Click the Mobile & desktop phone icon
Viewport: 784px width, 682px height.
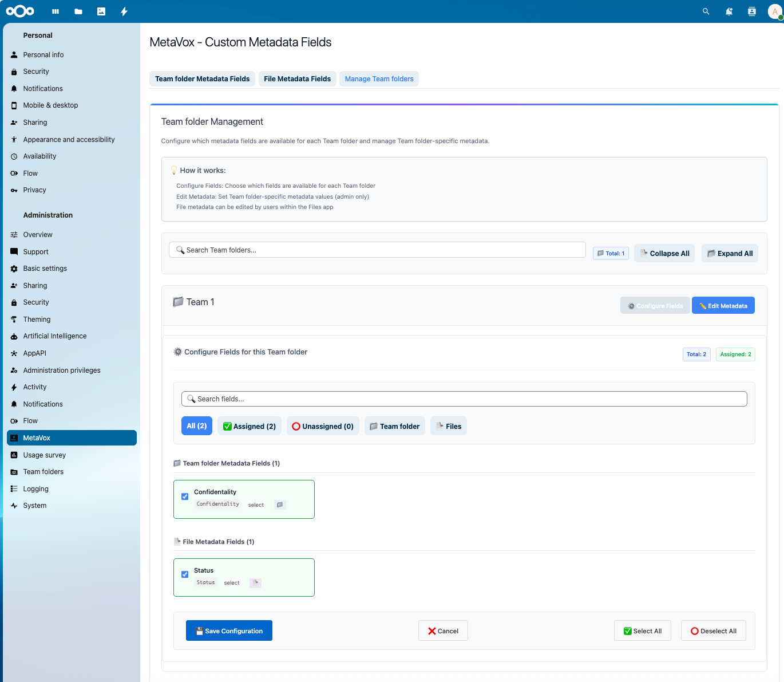[x=14, y=105]
